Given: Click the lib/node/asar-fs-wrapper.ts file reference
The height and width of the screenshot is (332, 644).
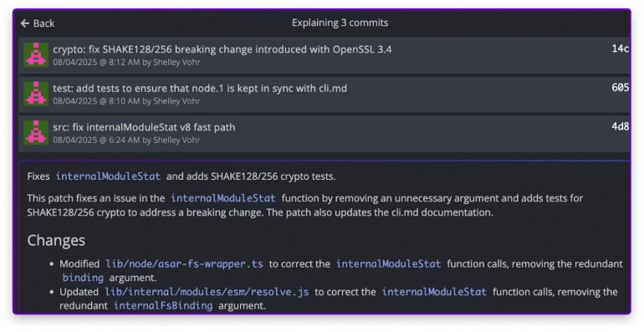Looking at the screenshot, I should (x=184, y=263).
